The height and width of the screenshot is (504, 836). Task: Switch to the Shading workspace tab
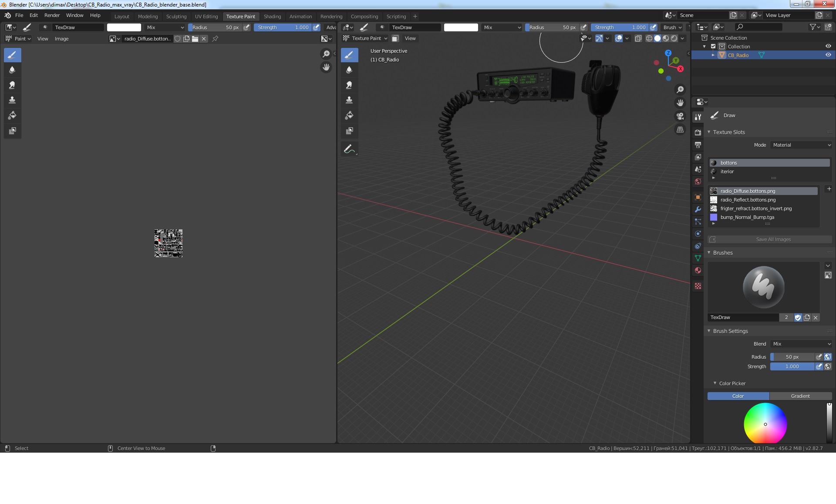point(272,16)
